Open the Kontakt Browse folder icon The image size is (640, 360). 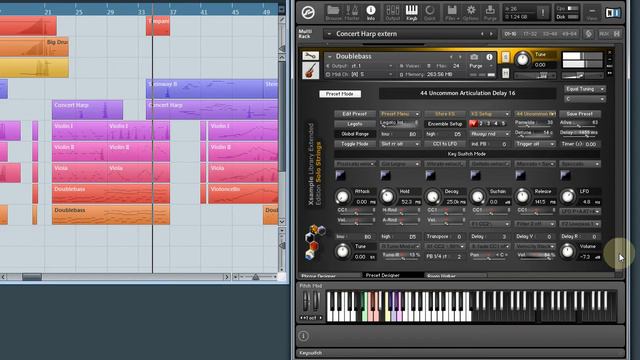333,13
